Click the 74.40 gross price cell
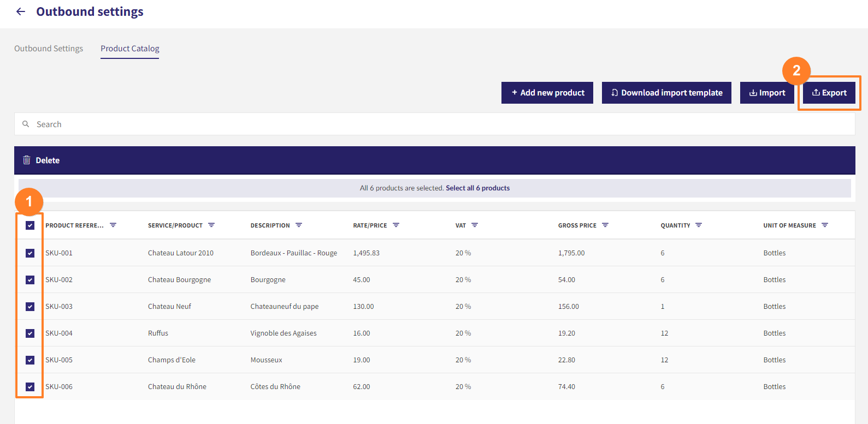Viewport: 868px width, 424px height. coord(566,386)
